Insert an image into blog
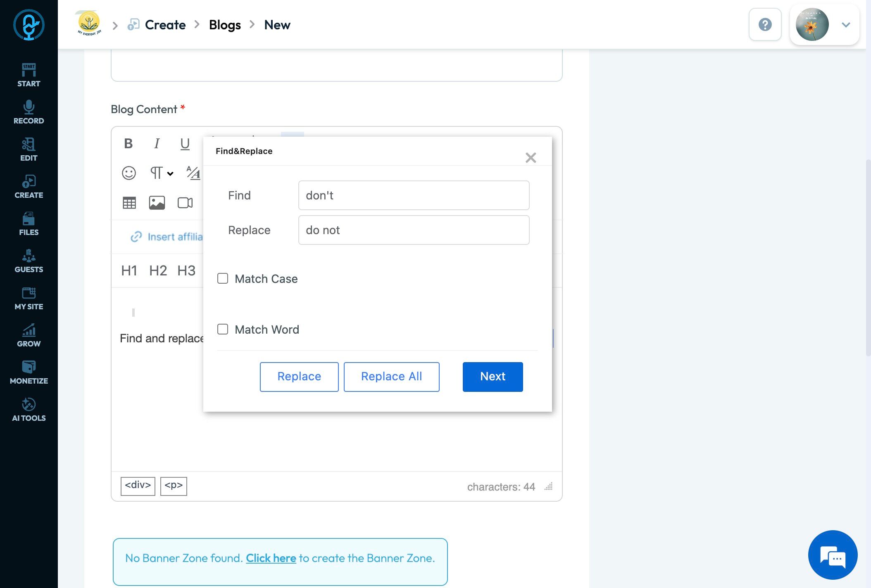 tap(157, 203)
